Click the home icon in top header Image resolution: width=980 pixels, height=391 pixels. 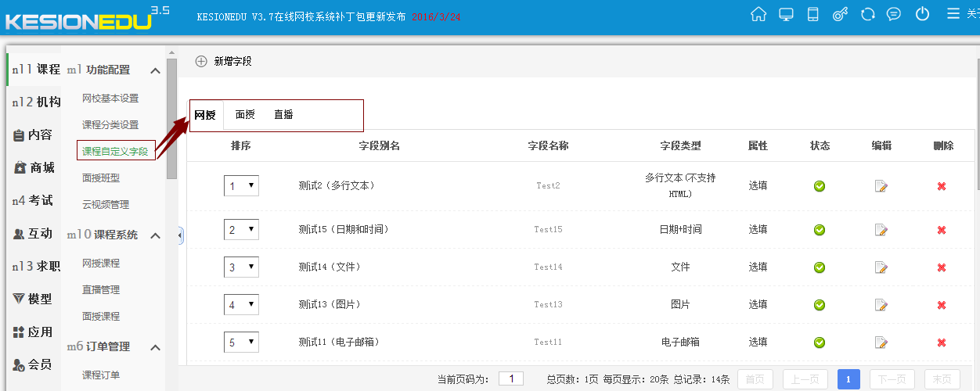pyautogui.click(x=758, y=14)
